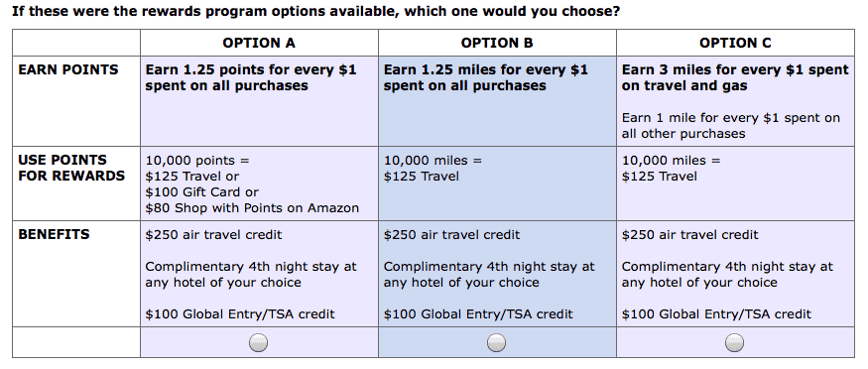Screen dimensions: 868x369
Task: Click Option C's 3 miles earn heading
Action: [x=735, y=77]
